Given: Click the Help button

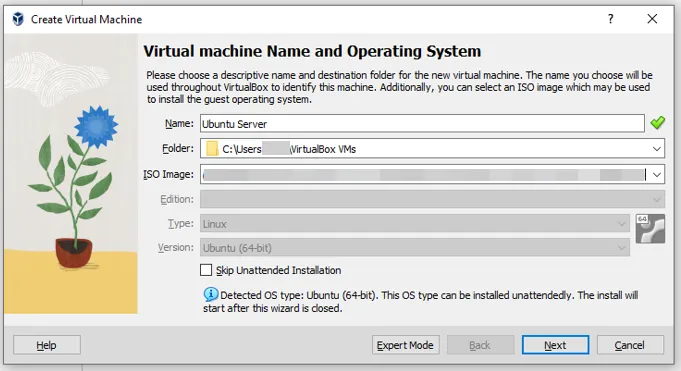Looking at the screenshot, I should (x=46, y=345).
